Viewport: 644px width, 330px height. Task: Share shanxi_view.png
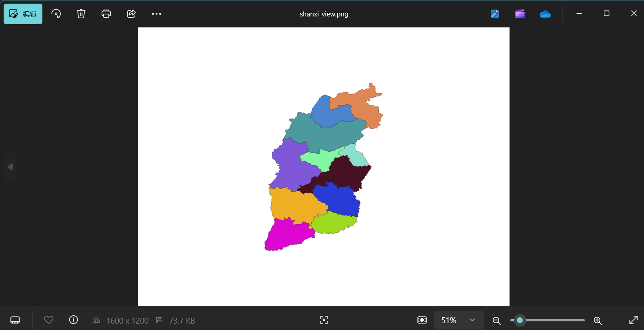click(x=131, y=14)
